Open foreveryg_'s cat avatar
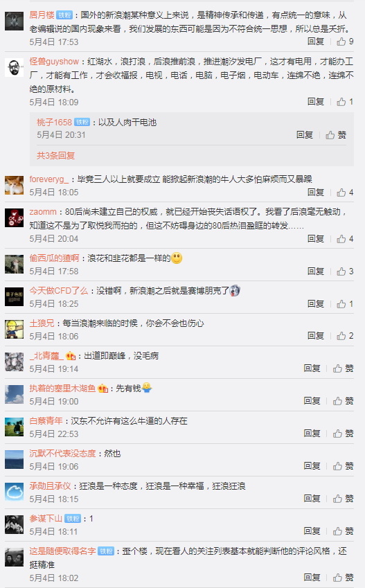Viewport: 365px width, 588px height. (15, 185)
